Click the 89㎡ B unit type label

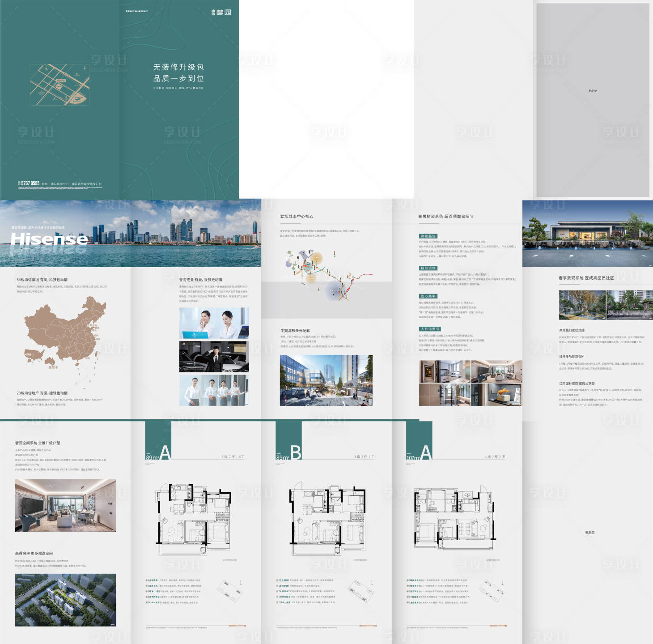tap(288, 453)
